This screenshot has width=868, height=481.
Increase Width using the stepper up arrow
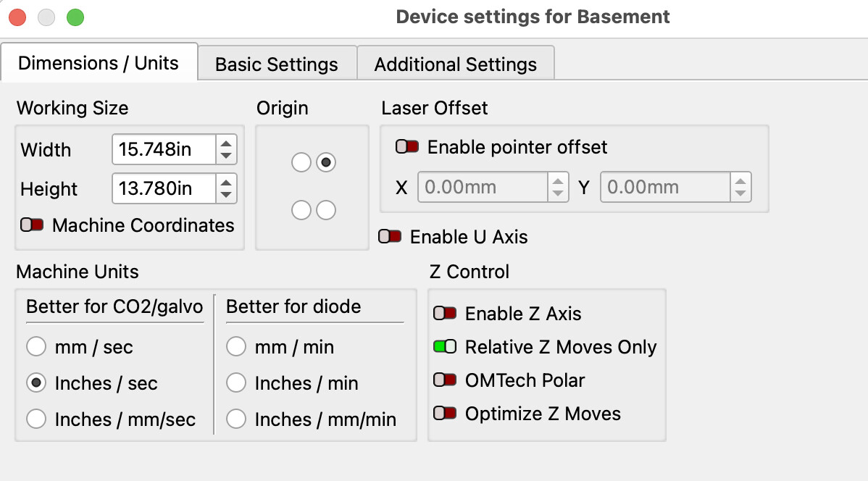226,143
